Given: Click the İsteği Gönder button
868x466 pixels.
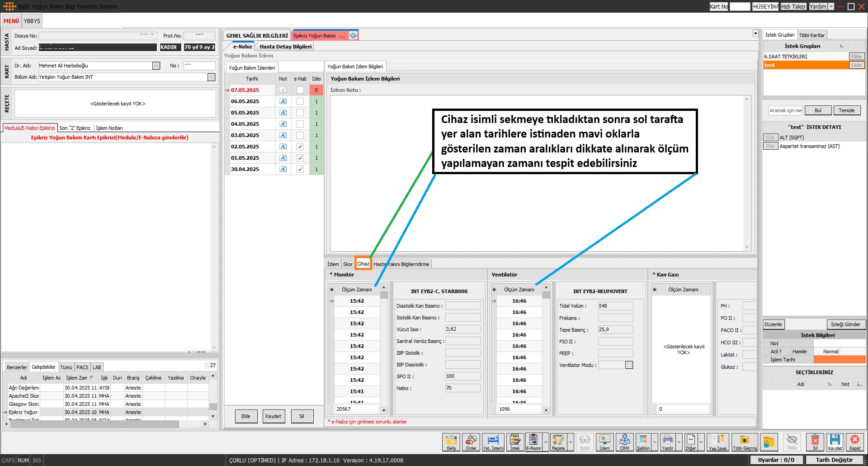Looking at the screenshot, I should (x=845, y=324).
